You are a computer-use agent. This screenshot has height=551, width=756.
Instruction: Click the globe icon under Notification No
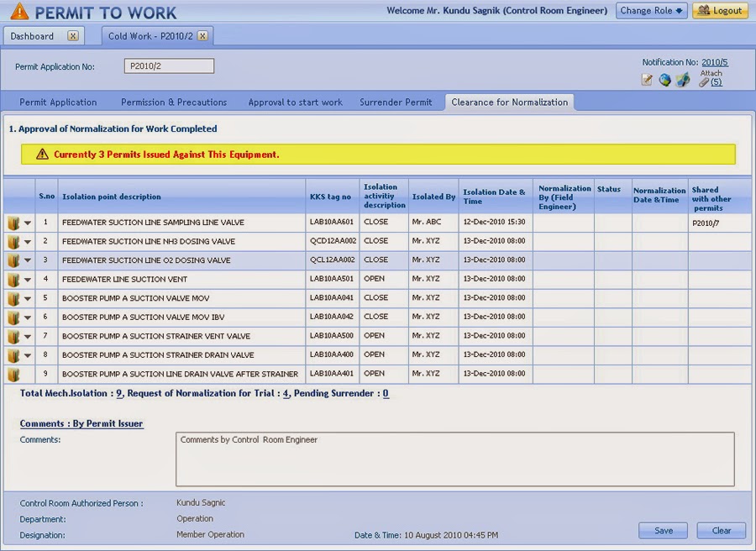pyautogui.click(x=664, y=79)
